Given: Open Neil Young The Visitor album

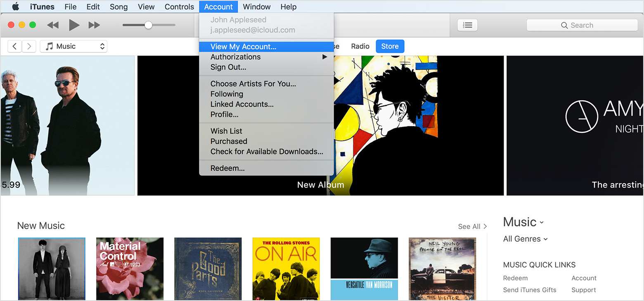Looking at the screenshot, I should (x=442, y=269).
